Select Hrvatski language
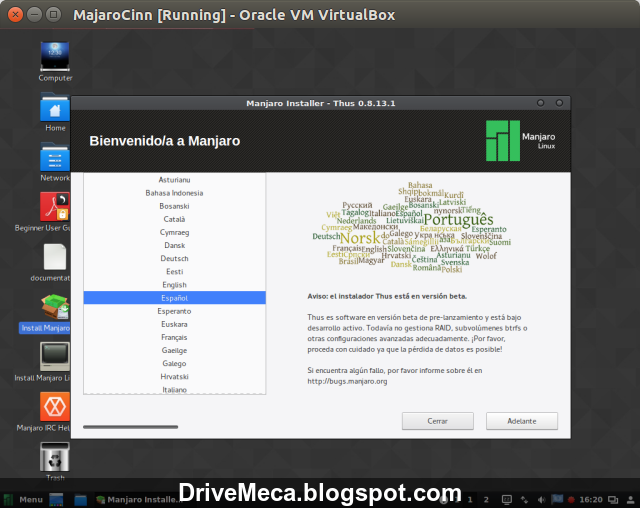The image size is (640, 508). pos(174,376)
